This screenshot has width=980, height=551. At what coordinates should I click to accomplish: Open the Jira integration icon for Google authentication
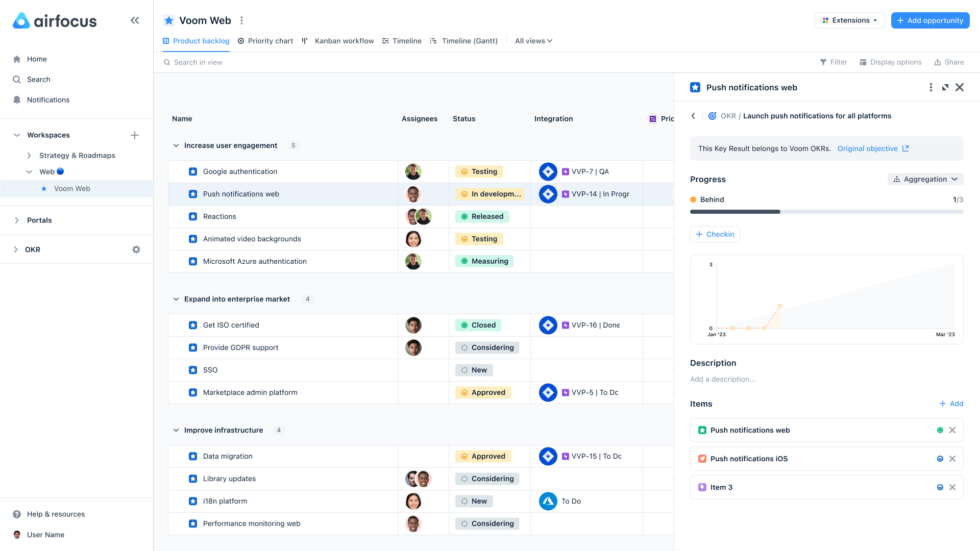[548, 172]
